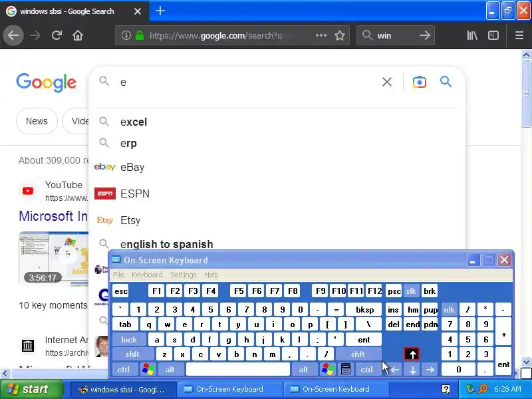Open Firefox hamburger menu

[x=519, y=35]
